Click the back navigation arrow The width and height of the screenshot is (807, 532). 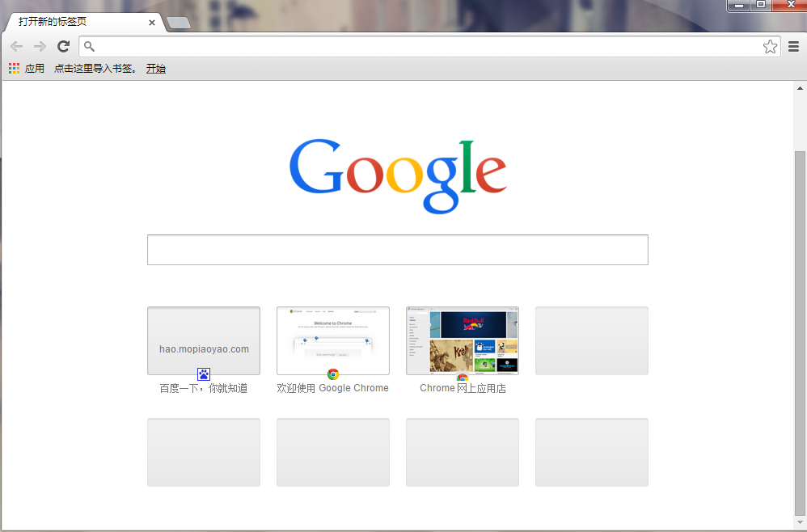tap(16, 46)
